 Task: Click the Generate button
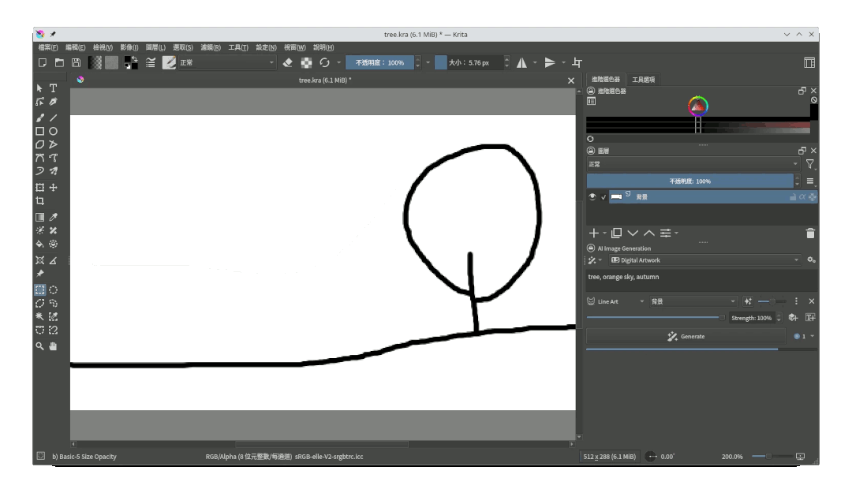pos(686,337)
